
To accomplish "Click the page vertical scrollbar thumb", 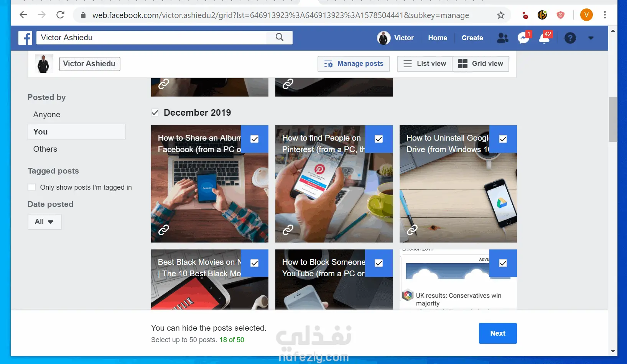I will click(613, 120).
